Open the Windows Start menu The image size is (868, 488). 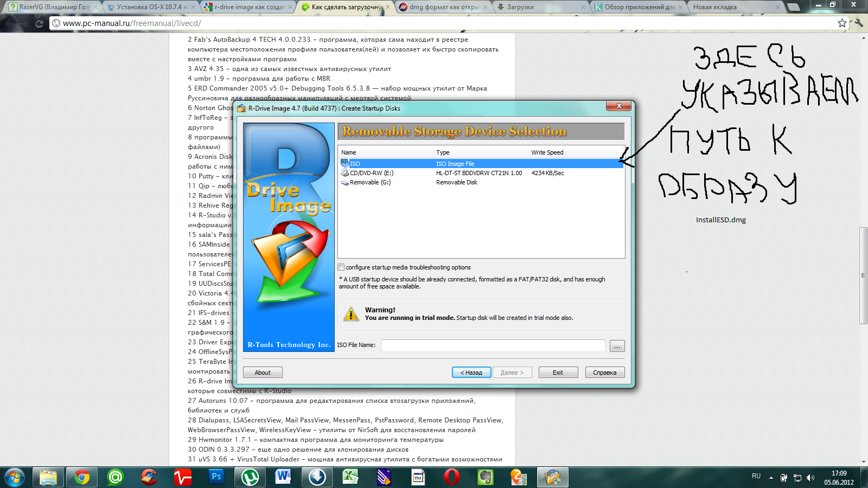point(15,477)
